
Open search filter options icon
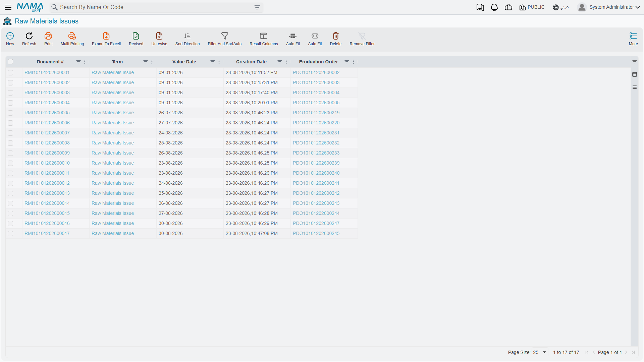(257, 7)
